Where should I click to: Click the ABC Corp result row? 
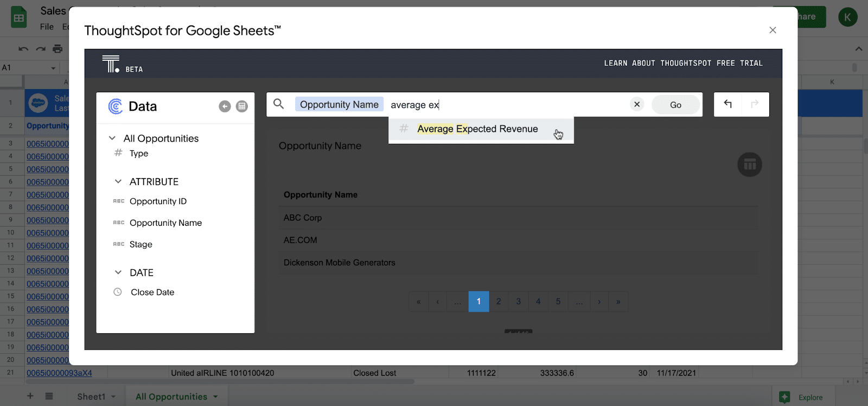519,218
